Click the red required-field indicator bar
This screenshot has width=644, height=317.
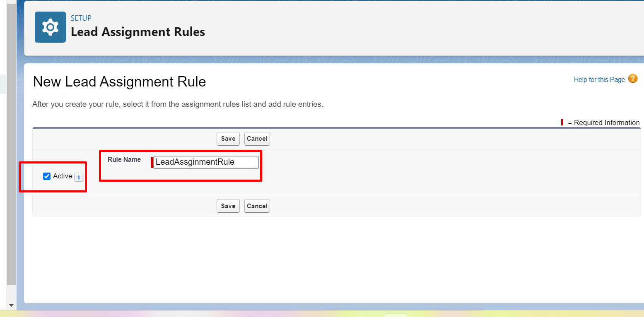151,162
